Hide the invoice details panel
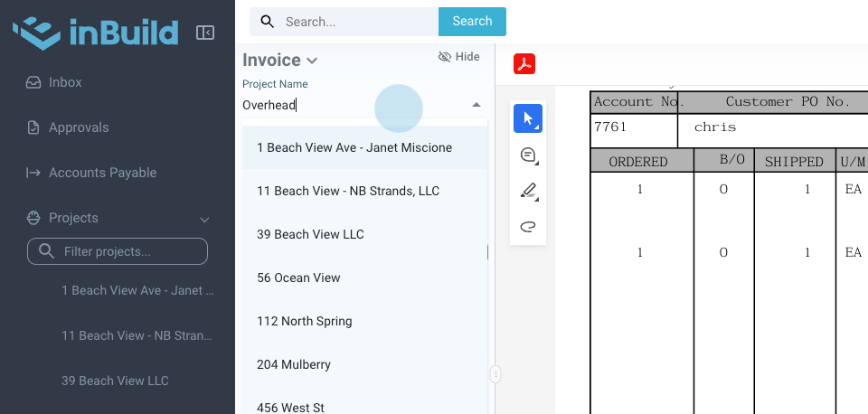The height and width of the screenshot is (414, 868). point(458,57)
